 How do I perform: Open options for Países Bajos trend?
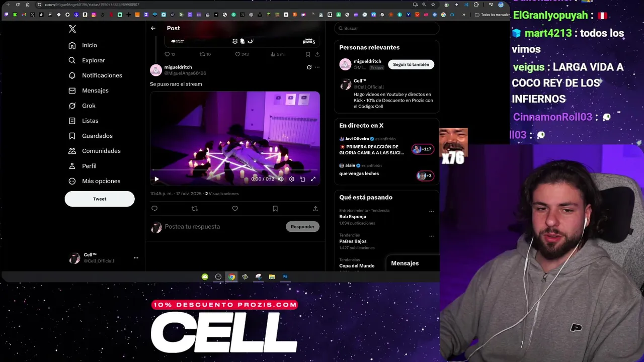pos(431,236)
